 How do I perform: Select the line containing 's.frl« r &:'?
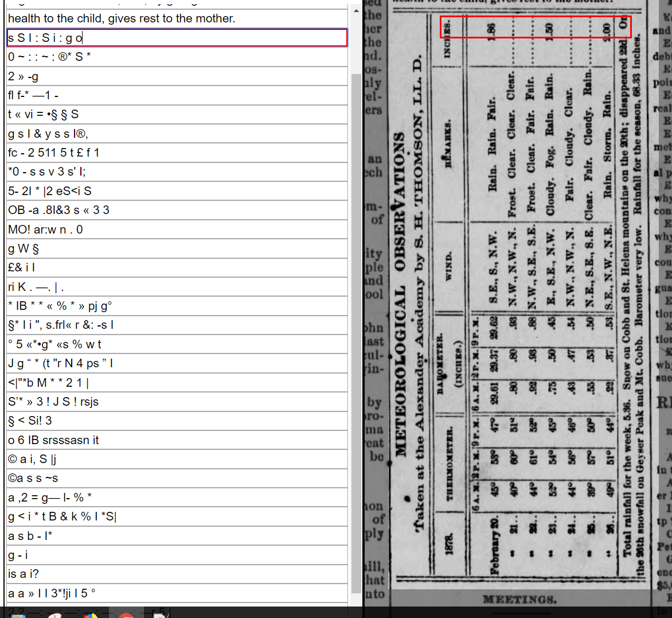177,325
